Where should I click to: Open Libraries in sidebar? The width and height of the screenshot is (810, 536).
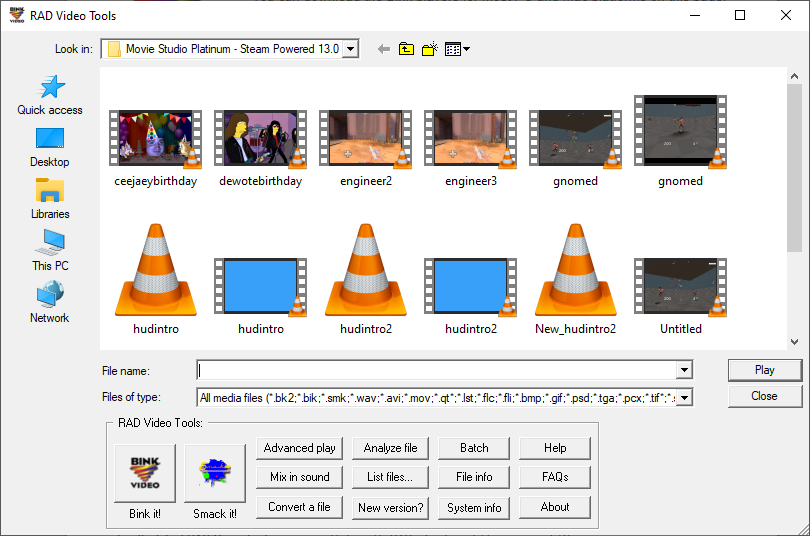click(50, 199)
